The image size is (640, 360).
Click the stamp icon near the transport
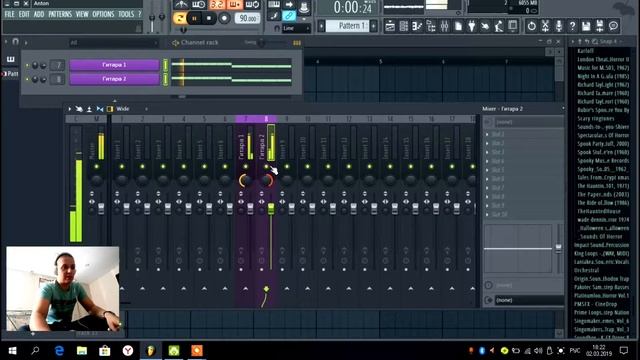[x=304, y=7]
